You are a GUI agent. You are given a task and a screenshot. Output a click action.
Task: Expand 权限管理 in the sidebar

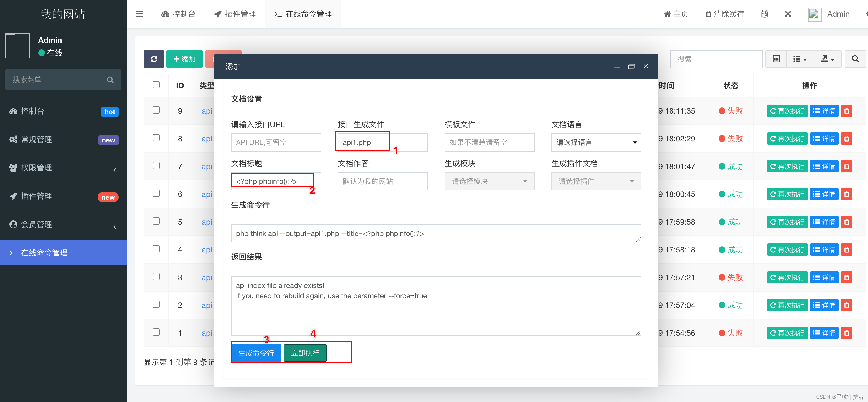pos(63,168)
